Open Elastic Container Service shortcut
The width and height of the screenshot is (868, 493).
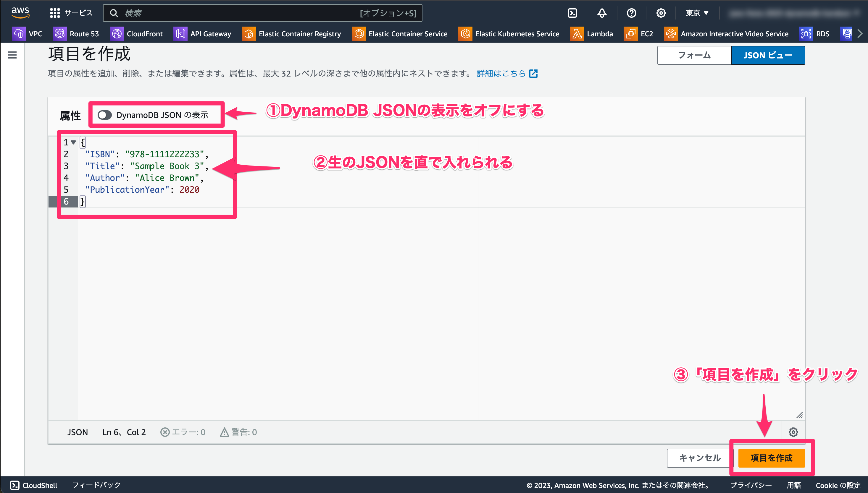(400, 34)
